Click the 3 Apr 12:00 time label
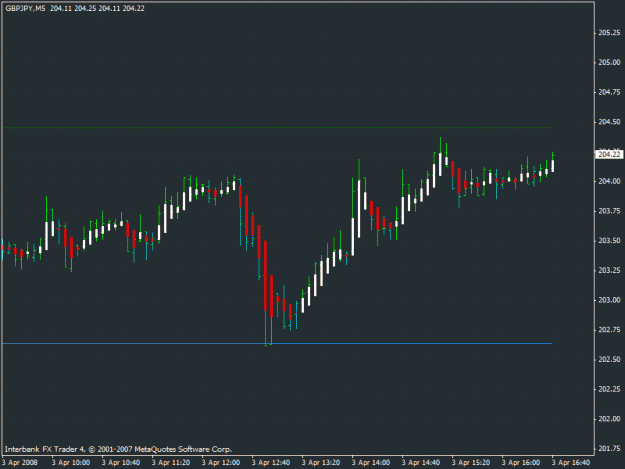The image size is (625, 469). [x=221, y=463]
